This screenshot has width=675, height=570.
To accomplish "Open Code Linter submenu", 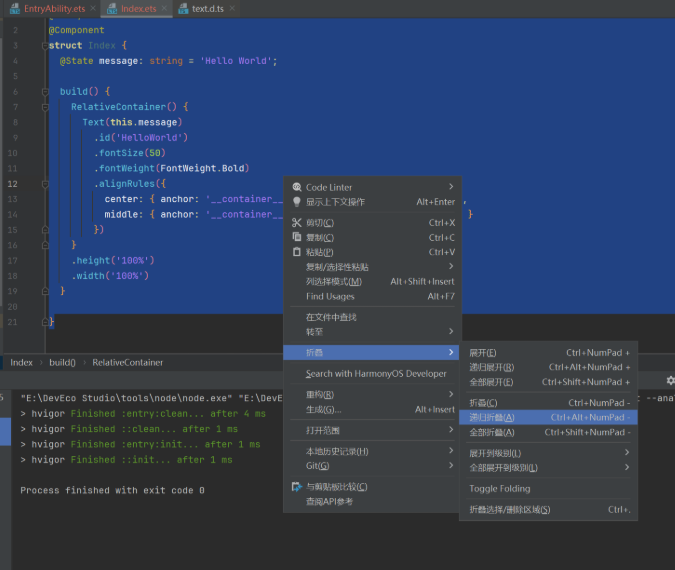I will (373, 187).
